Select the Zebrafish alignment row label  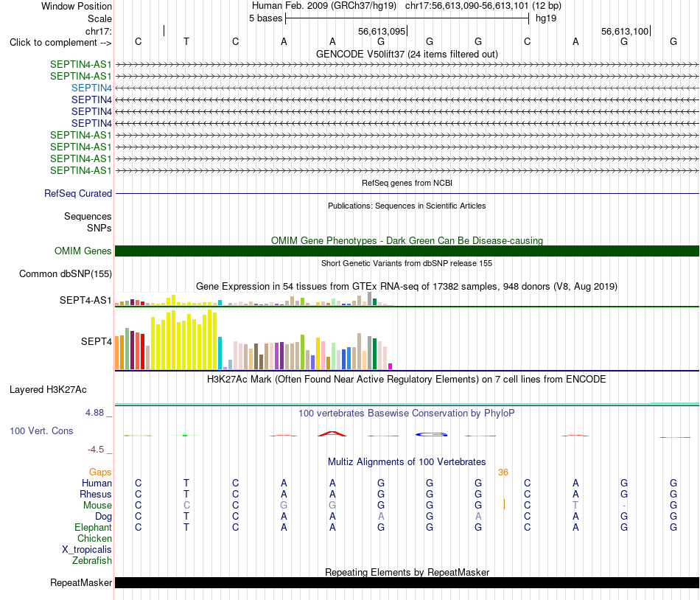[x=92, y=561]
